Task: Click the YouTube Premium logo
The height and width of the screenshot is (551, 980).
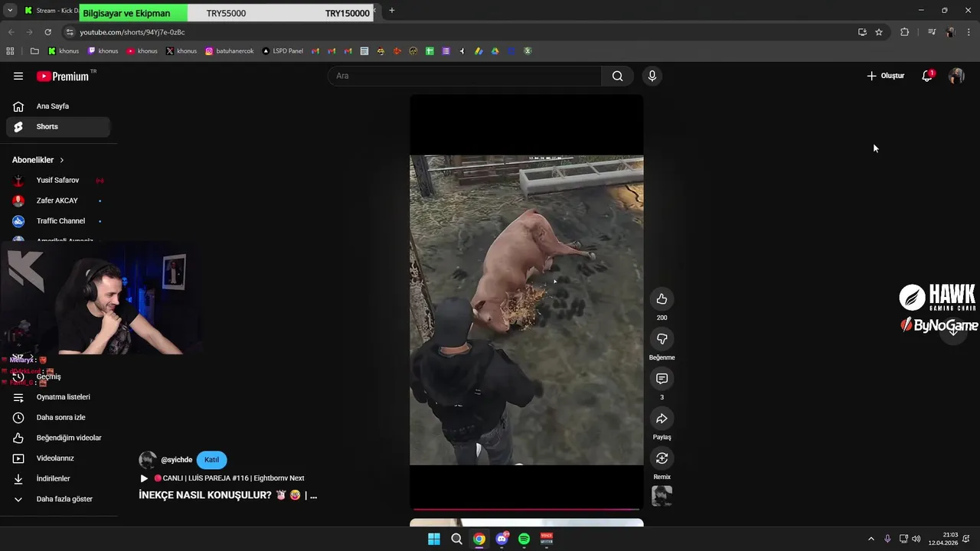Action: tap(63, 76)
